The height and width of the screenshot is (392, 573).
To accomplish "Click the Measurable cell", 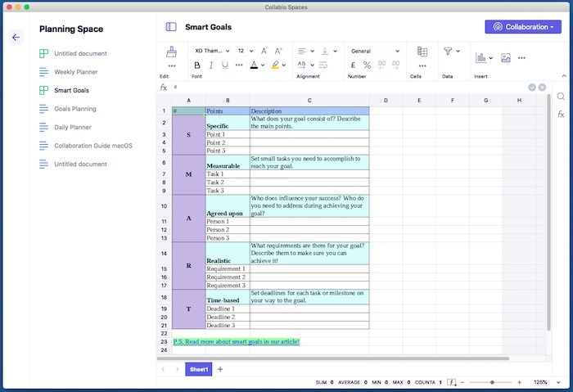I will tap(228, 163).
